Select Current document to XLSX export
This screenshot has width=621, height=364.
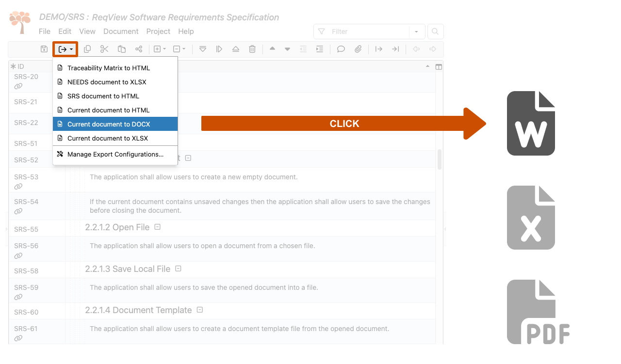pyautogui.click(x=107, y=138)
